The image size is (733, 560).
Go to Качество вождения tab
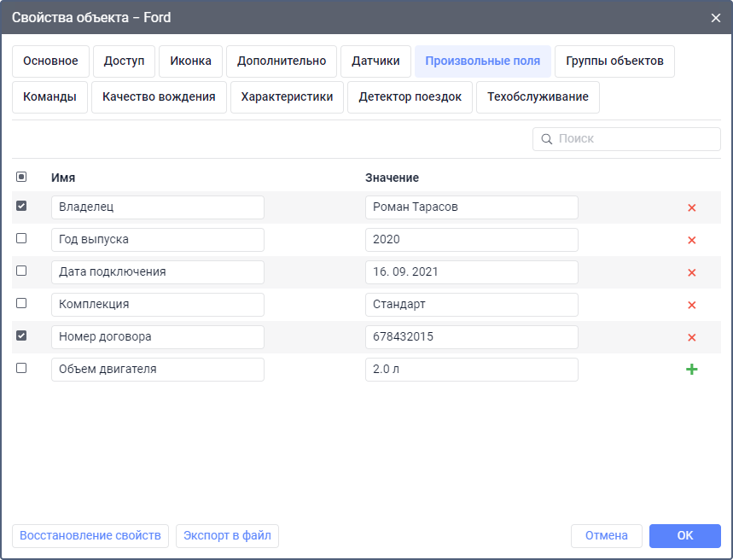159,97
